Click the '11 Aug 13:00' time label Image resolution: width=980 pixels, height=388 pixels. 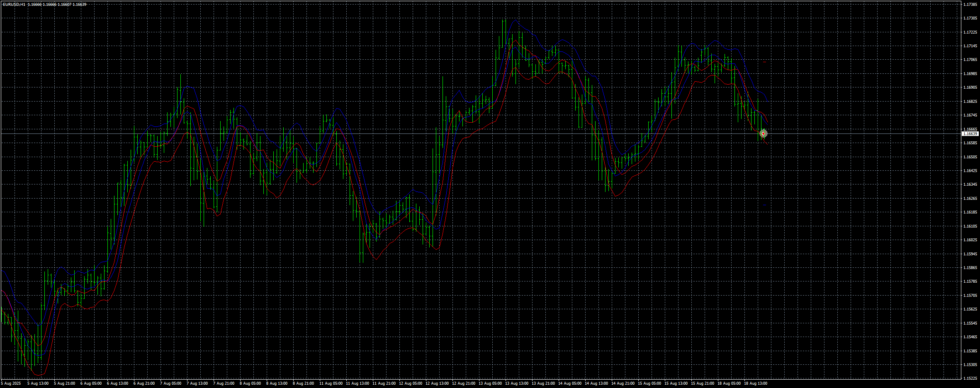coord(357,383)
